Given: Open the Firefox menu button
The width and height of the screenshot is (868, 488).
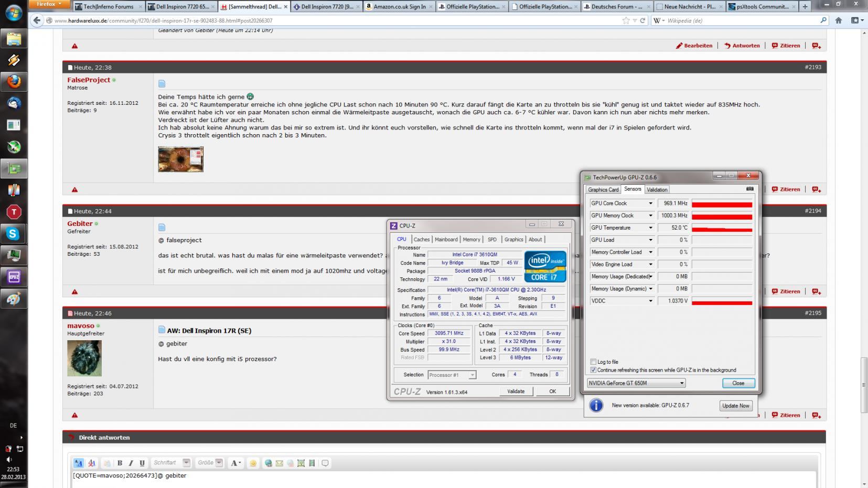Looking at the screenshot, I should pos(49,4).
